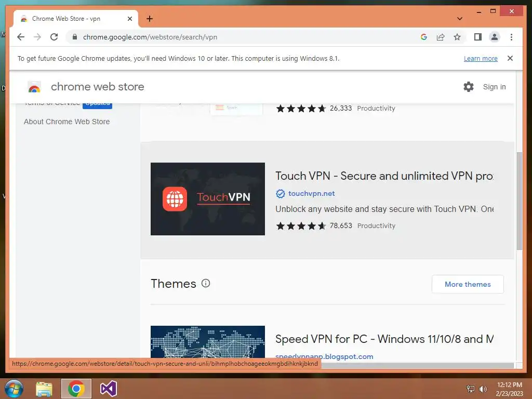Click the Themes heading
532x399 pixels.
(174, 284)
